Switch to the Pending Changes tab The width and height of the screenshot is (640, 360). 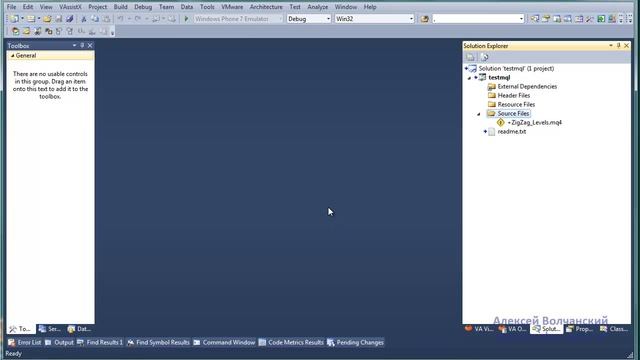pos(356,342)
